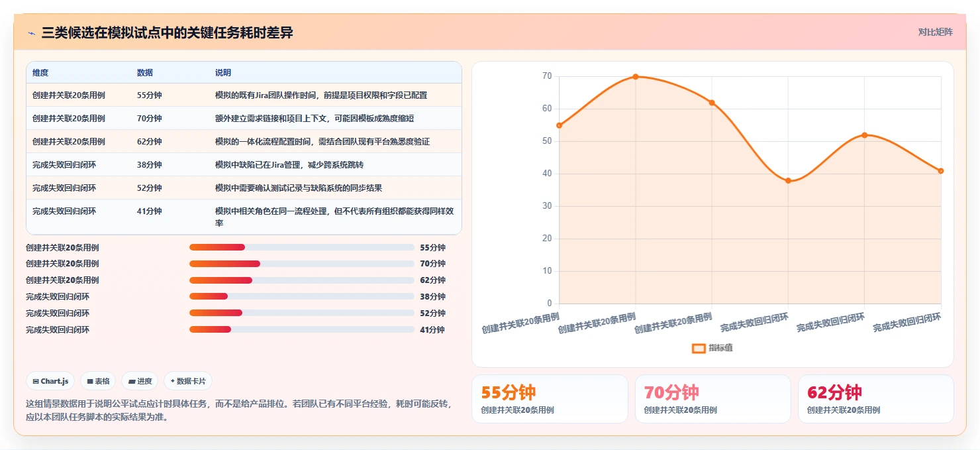
Task: Click the progress bar labeled 55分钟
Action: click(302, 247)
